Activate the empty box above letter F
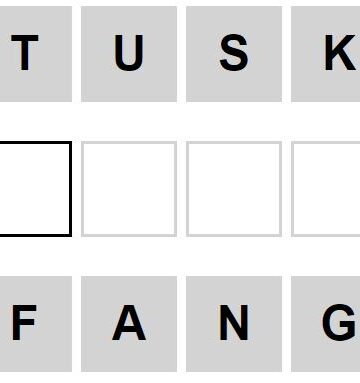 pos(36,189)
